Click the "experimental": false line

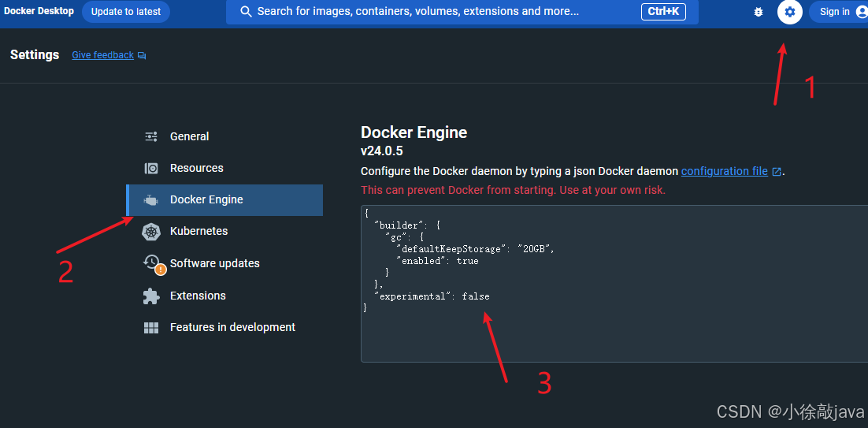432,296
